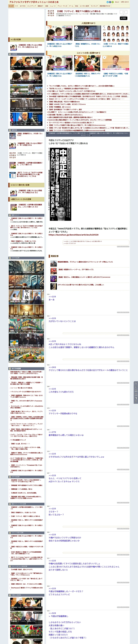Viewport: 138px width, 644px height.
Task: Select the おすすめ navigation tab
Action: pyautogui.click(x=23, y=6)
